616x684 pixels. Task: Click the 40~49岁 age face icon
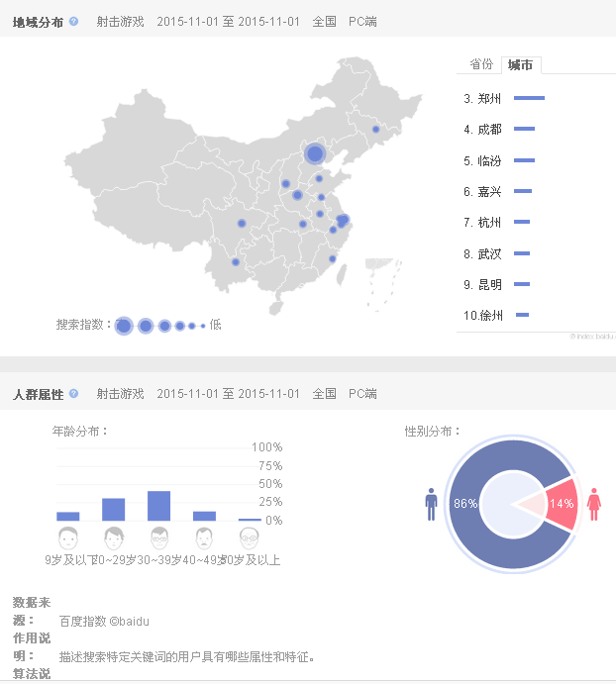tap(204, 538)
